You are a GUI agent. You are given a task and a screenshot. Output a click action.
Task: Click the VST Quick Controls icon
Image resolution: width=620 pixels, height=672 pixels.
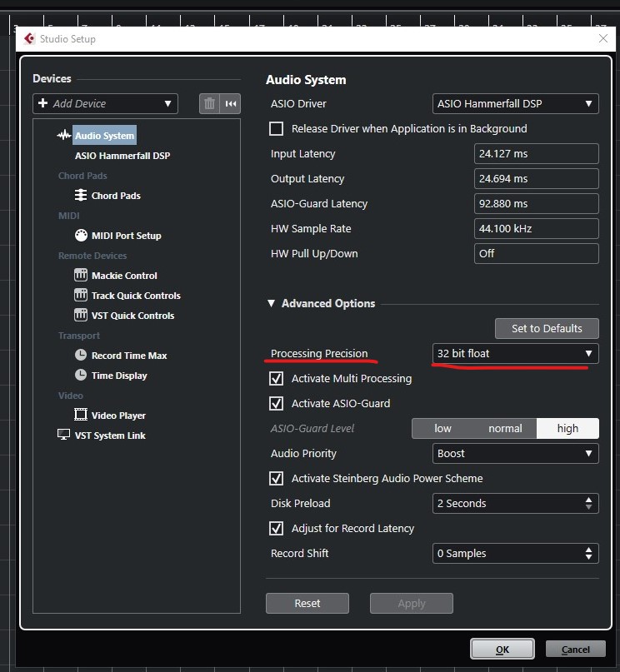(81, 316)
